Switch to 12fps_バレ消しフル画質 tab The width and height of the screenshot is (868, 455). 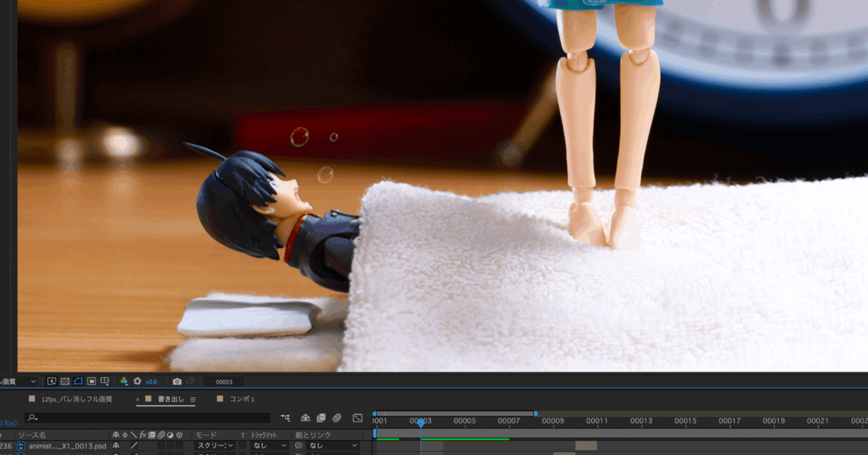[77, 399]
